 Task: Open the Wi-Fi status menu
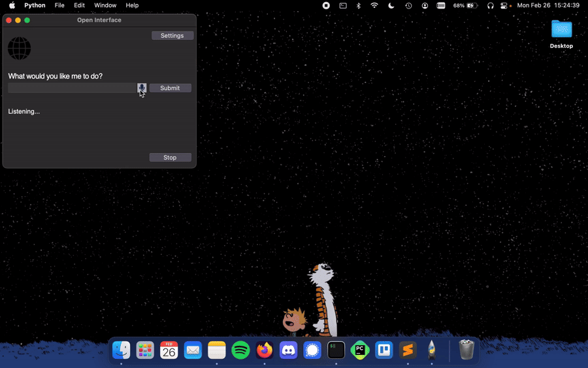(x=374, y=5)
